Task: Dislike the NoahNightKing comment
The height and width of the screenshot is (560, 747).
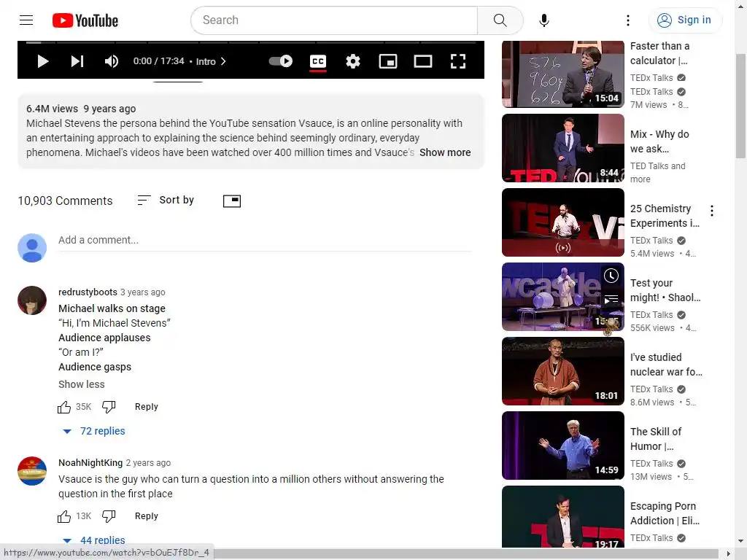Action: coord(109,516)
